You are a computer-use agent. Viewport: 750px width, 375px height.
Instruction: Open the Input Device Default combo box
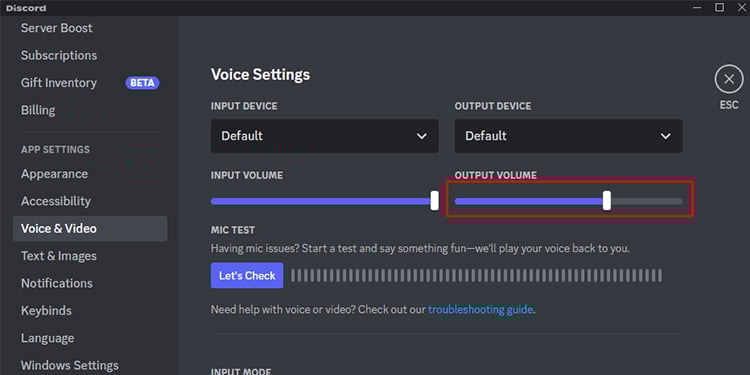(x=325, y=136)
